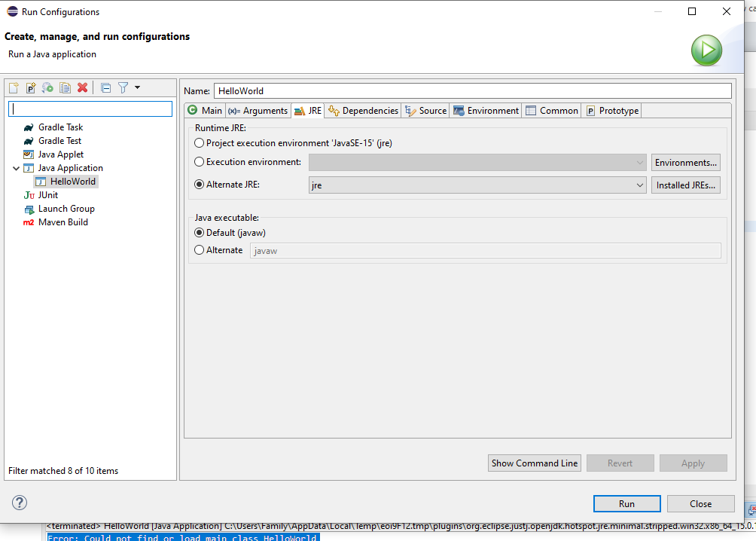Switch to the Arguments tab
Image resolution: width=756 pixels, height=541 pixels.
[258, 111]
